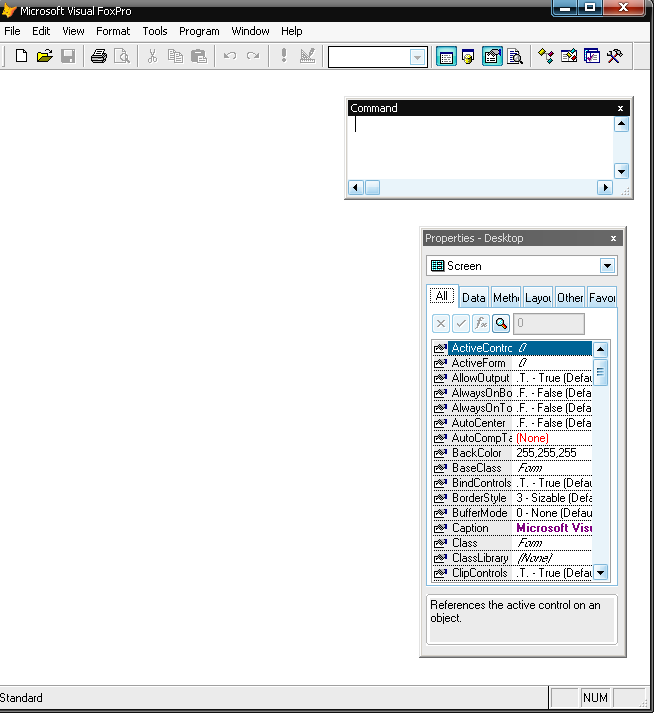The image size is (654, 713).
Task: Click the Accept checkmark button in Properties
Action: 461,323
